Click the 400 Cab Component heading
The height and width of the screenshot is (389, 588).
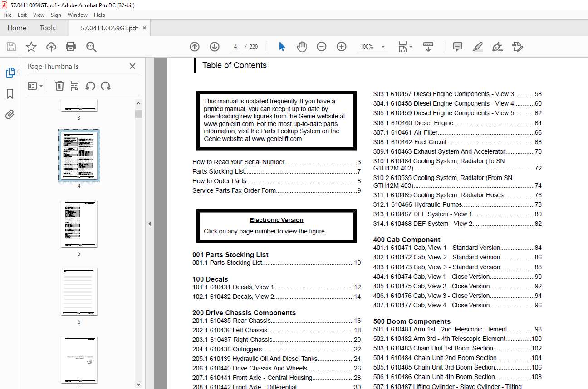pyautogui.click(x=407, y=240)
